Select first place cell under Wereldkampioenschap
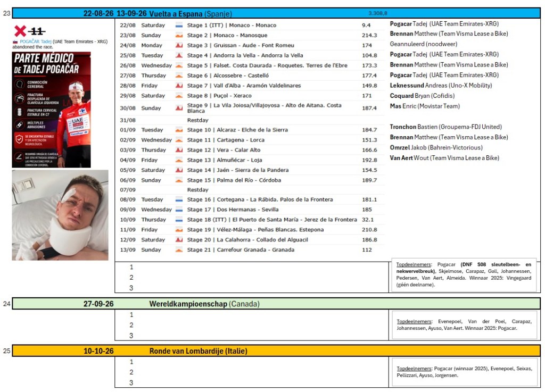The height and width of the screenshot is (392, 545). coord(252,314)
